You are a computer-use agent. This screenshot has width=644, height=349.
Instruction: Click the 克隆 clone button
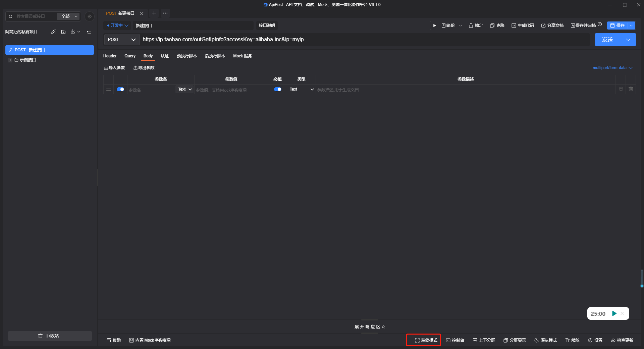[497, 26]
